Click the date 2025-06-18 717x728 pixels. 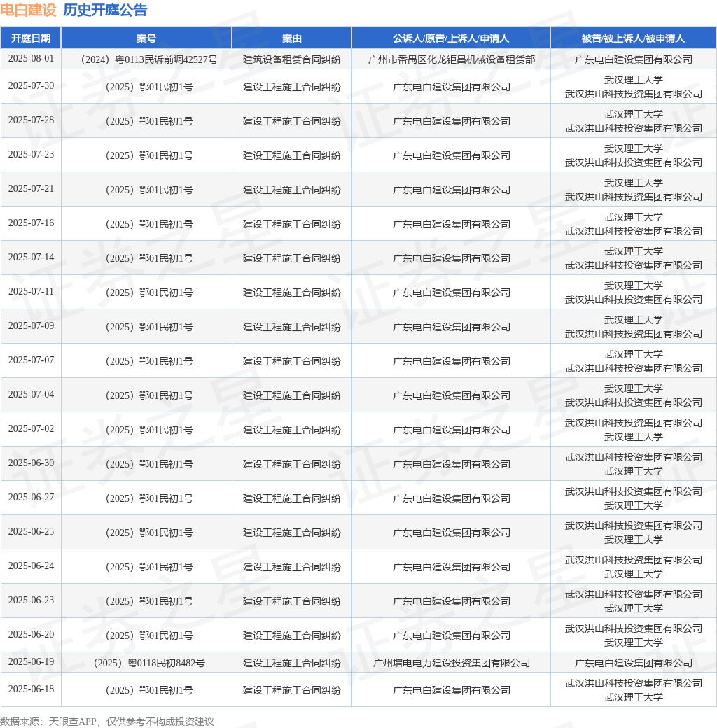[31, 690]
